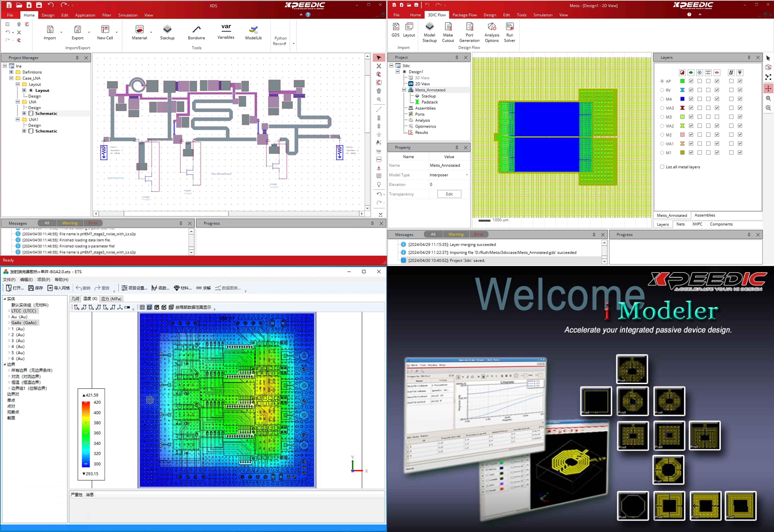Switch to the Nets tab

click(x=680, y=224)
